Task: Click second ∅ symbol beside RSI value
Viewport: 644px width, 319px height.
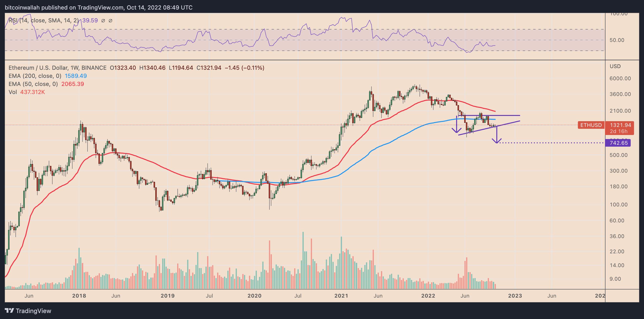Action: pyautogui.click(x=110, y=21)
